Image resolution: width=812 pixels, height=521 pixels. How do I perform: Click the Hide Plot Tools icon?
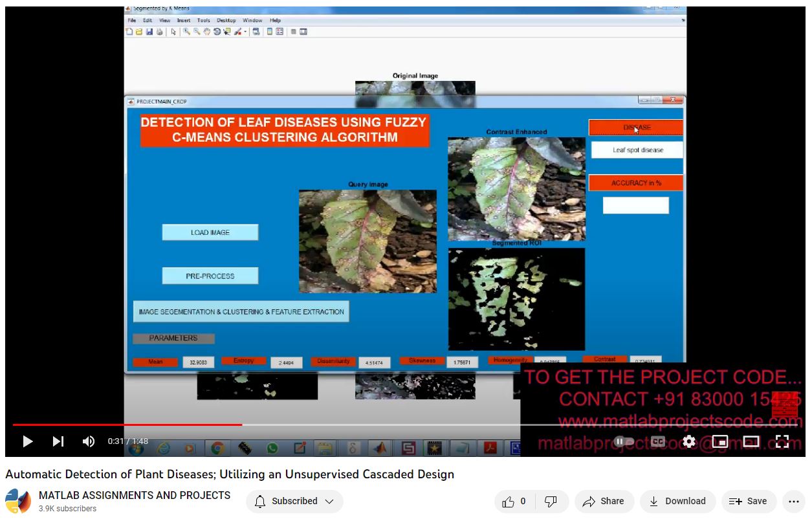pos(294,32)
